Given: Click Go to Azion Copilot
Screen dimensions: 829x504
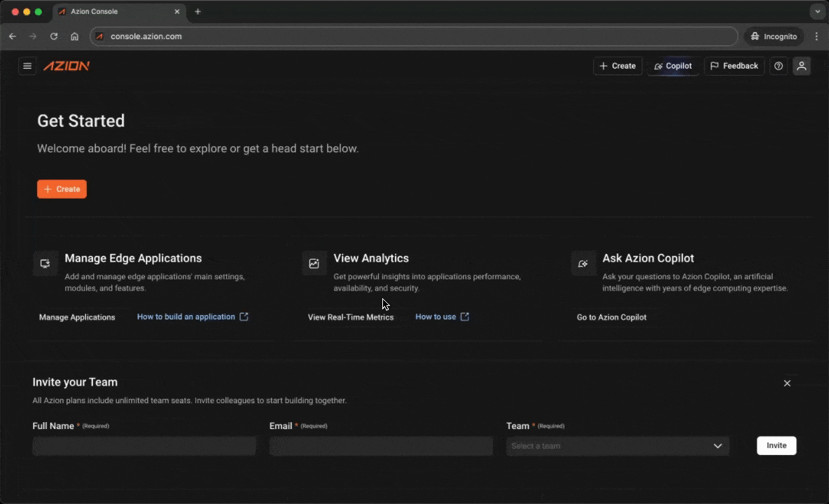Looking at the screenshot, I should coord(612,317).
